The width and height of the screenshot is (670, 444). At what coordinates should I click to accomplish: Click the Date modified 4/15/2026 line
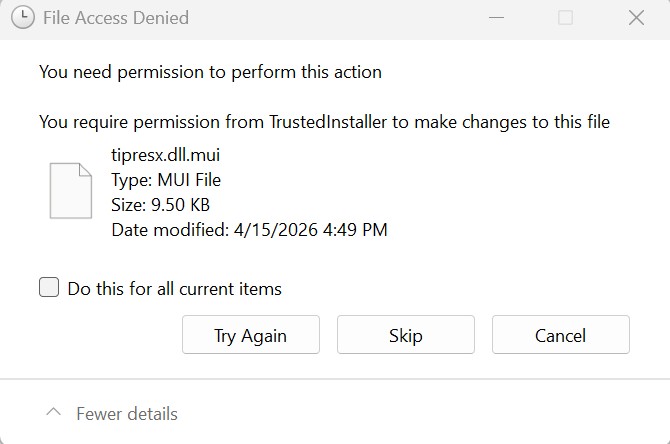pos(249,230)
